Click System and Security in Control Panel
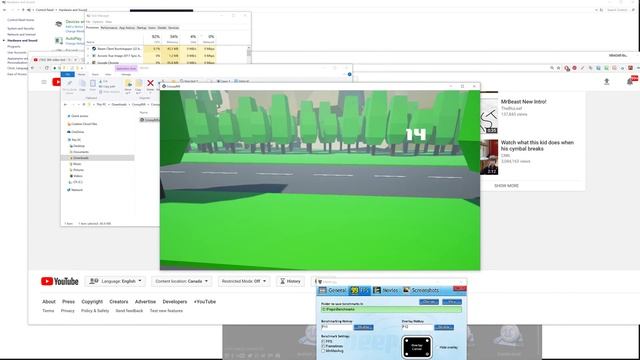Viewport: 640px width, 360px height. coord(21,29)
